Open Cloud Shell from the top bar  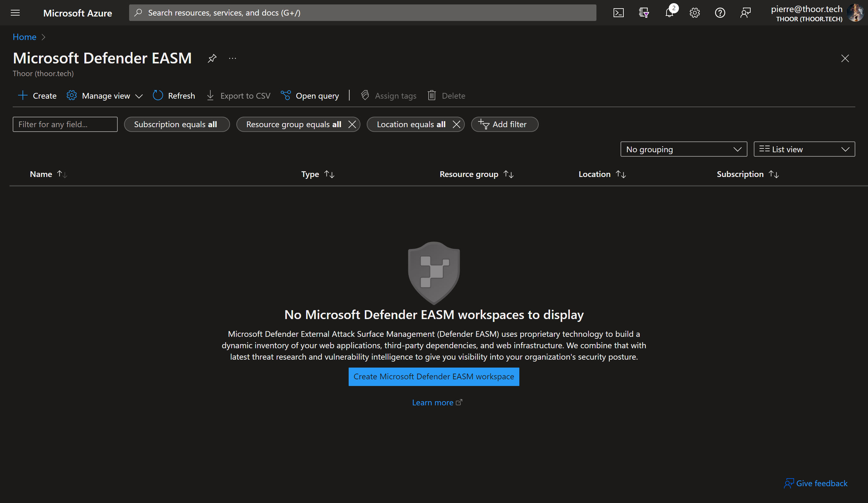pyautogui.click(x=618, y=13)
